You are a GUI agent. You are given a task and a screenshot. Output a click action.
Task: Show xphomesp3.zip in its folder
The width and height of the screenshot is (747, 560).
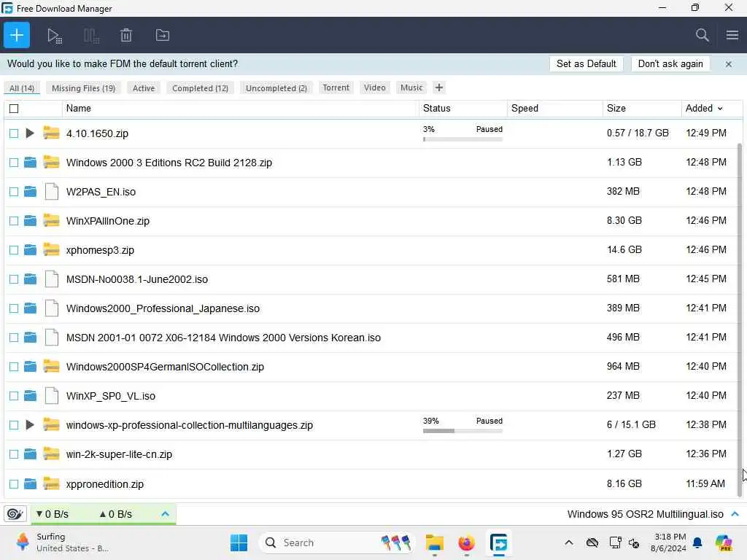[30, 250]
